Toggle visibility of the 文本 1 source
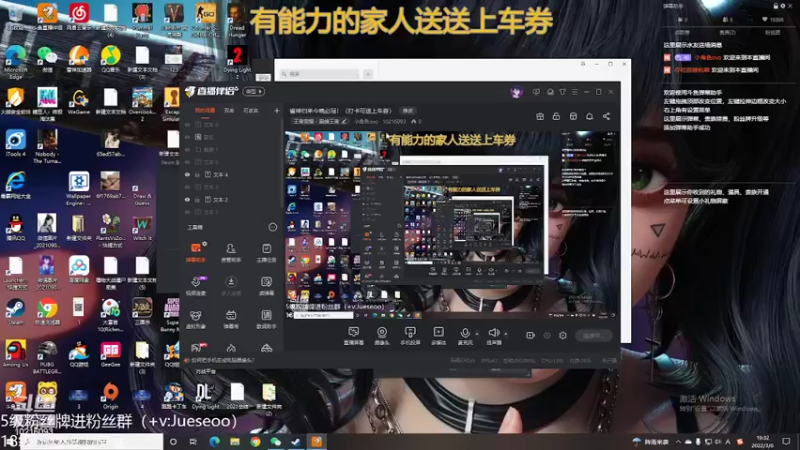The width and height of the screenshot is (800, 450). point(187,212)
